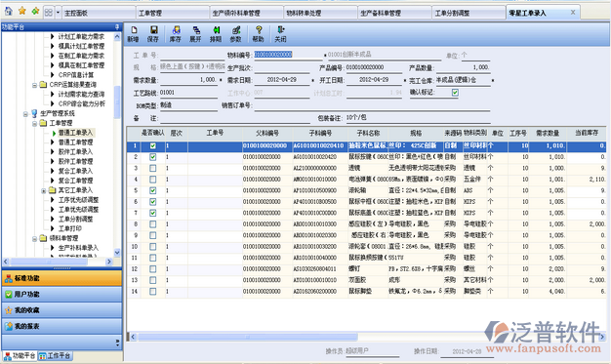This screenshot has height=364, width=611.
Task: Expand the 其它工单录入 tree node
Action: pos(44,190)
